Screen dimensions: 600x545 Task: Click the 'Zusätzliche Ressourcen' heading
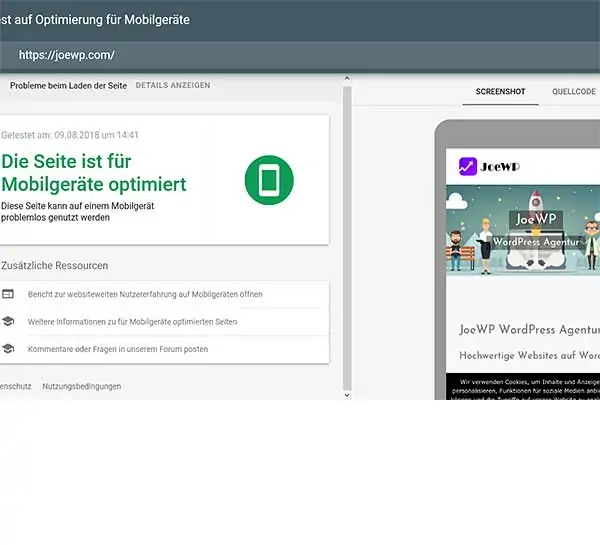pos(54,265)
